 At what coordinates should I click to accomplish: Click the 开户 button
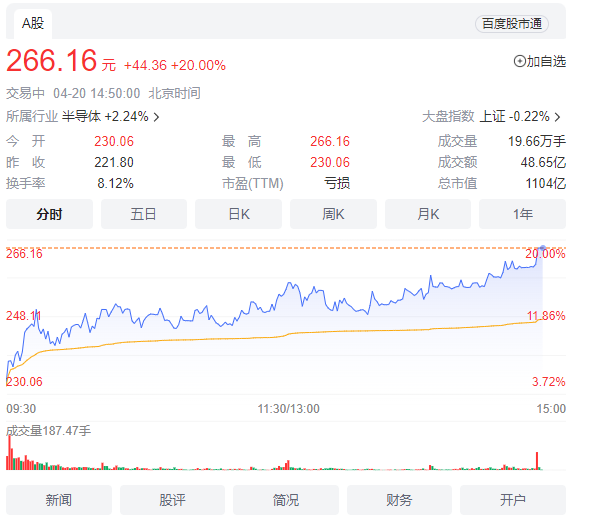click(513, 500)
